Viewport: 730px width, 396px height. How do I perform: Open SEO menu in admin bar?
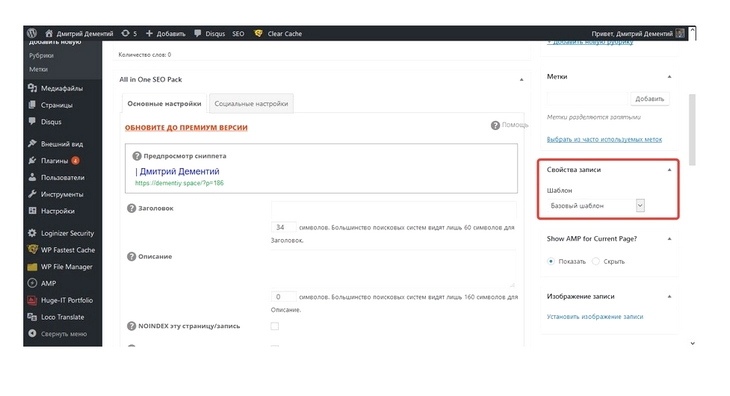[238, 34]
